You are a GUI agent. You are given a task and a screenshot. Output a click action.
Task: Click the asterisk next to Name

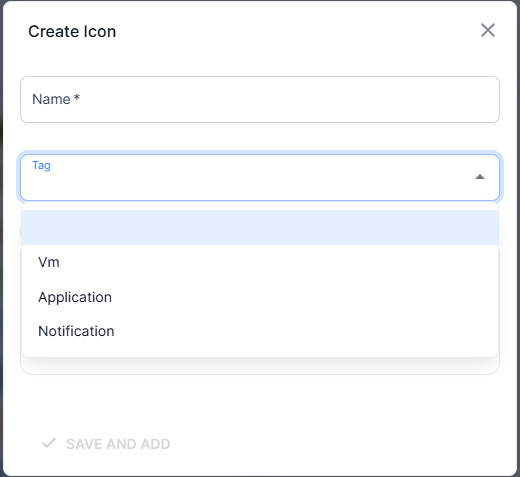77,98
